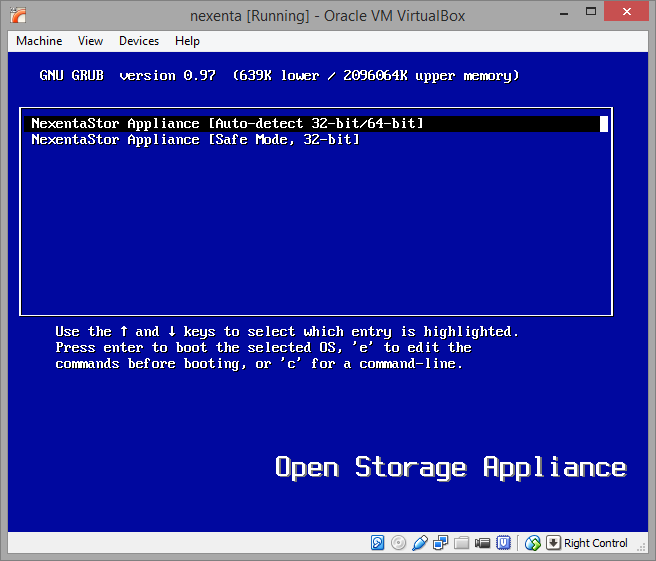Close the nexenta VirtualBox window
Viewport: 656px width, 561px height.
[626, 11]
